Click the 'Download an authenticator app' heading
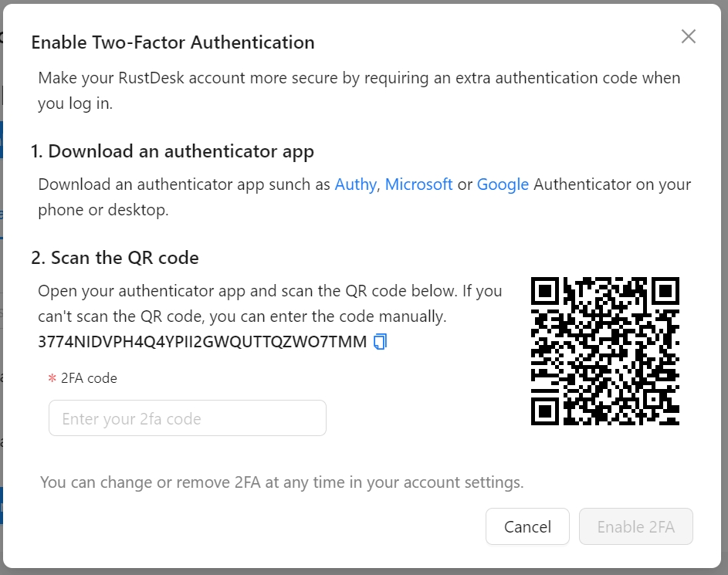 pyautogui.click(x=172, y=151)
